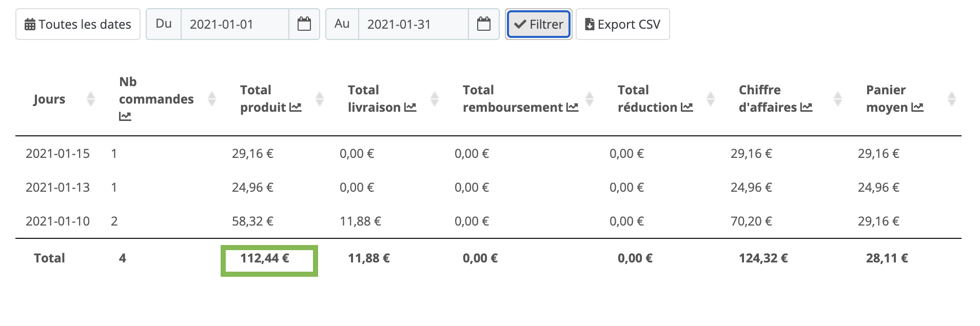Show chart icon for Total remboursement
Image resolution: width=980 pixels, height=326 pixels.
(572, 108)
